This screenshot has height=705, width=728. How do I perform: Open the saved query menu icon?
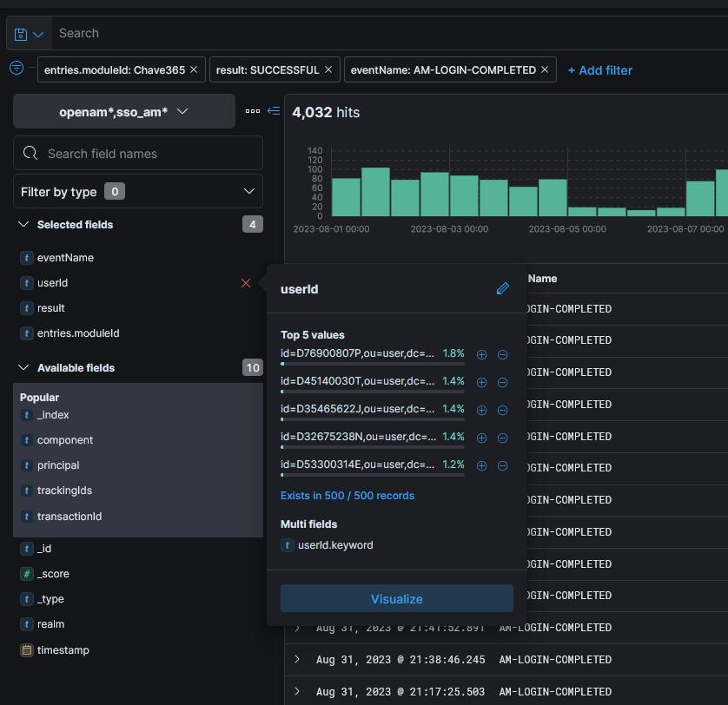(29, 34)
